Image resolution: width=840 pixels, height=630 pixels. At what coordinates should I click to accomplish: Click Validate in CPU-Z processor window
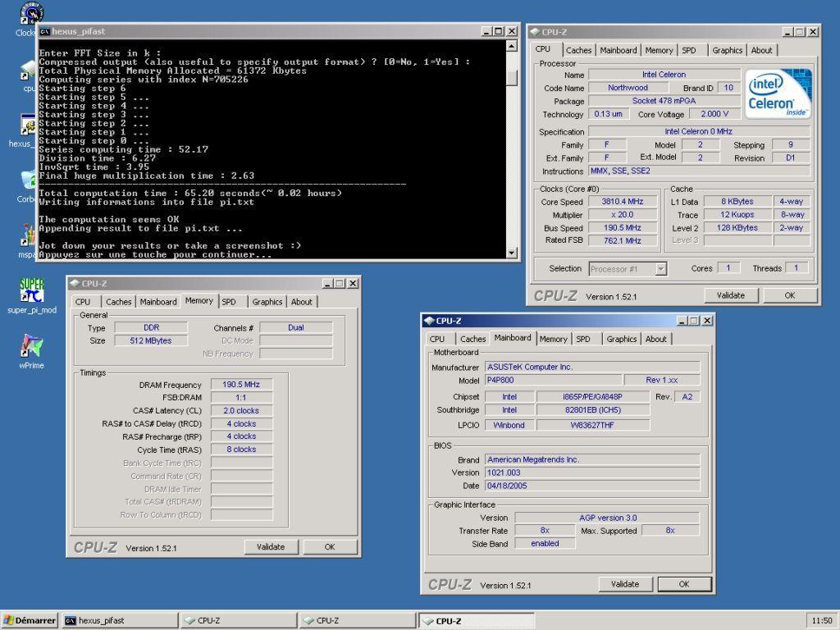(x=731, y=295)
